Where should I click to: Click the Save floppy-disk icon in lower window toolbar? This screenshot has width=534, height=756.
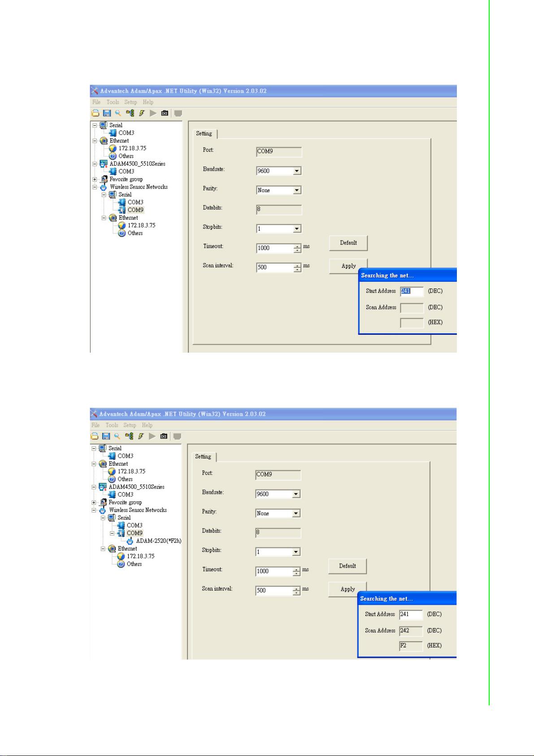(106, 436)
